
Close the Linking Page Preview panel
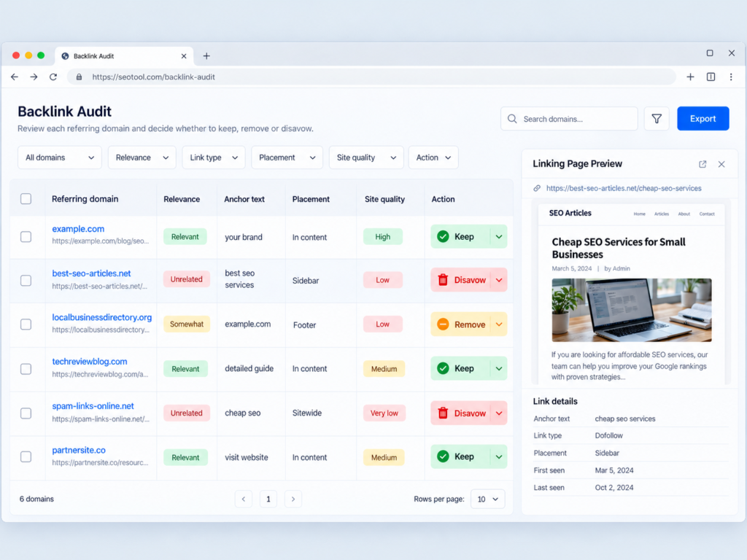(721, 164)
